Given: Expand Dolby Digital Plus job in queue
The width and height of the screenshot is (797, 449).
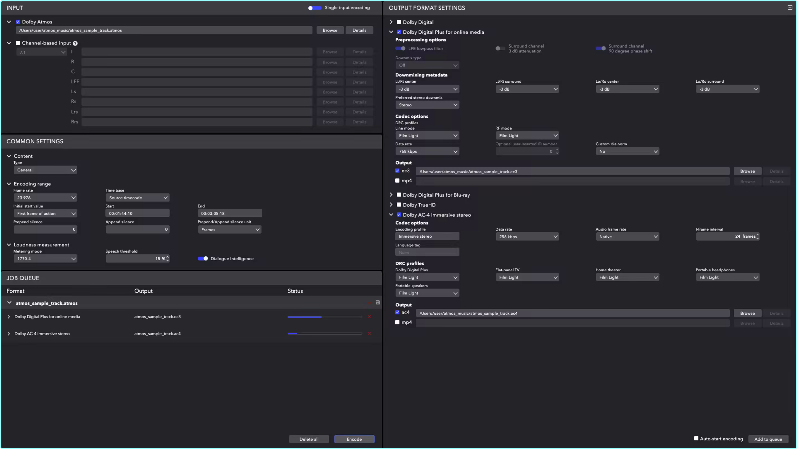Looking at the screenshot, I should click(9, 317).
